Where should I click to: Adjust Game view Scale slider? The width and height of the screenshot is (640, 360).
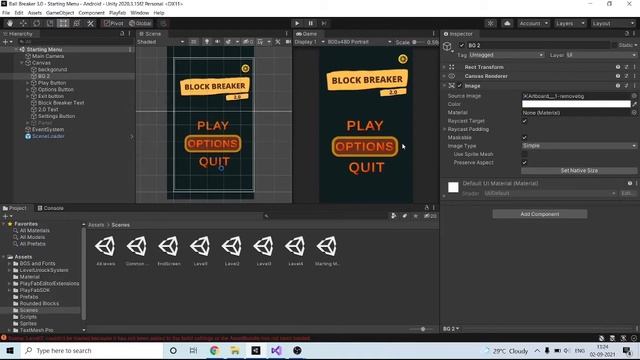pos(419,42)
